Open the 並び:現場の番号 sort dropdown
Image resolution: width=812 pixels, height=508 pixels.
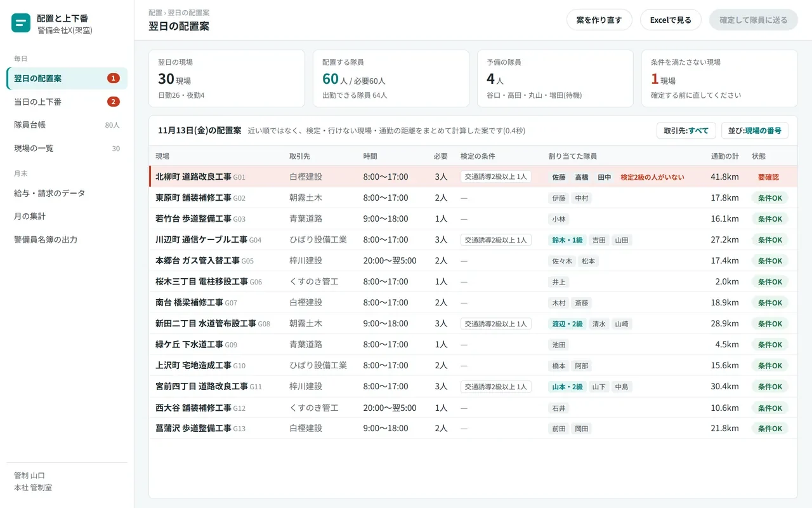click(755, 130)
